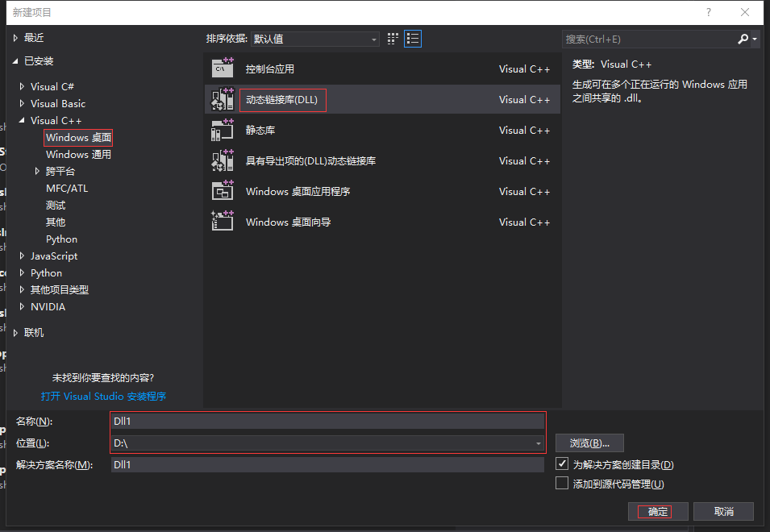Viewport: 770px width, 532px height.
Task: Expand the Visual C# node
Action: point(22,86)
